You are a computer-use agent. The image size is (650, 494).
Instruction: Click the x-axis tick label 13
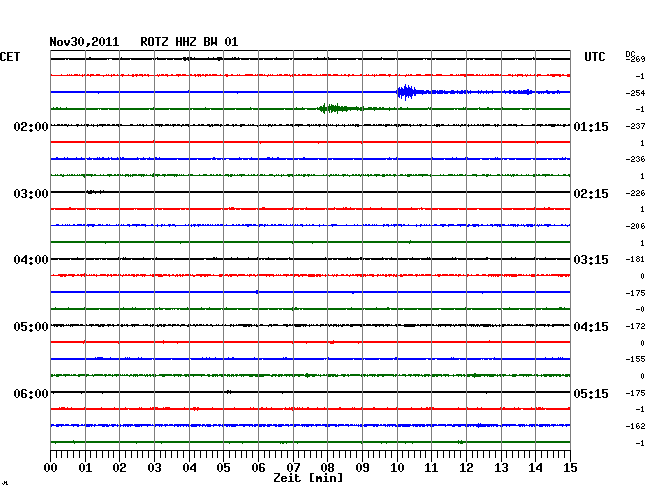click(x=501, y=468)
